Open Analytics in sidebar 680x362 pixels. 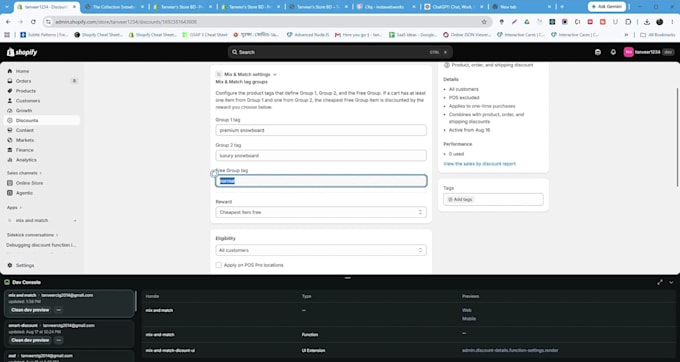click(26, 160)
